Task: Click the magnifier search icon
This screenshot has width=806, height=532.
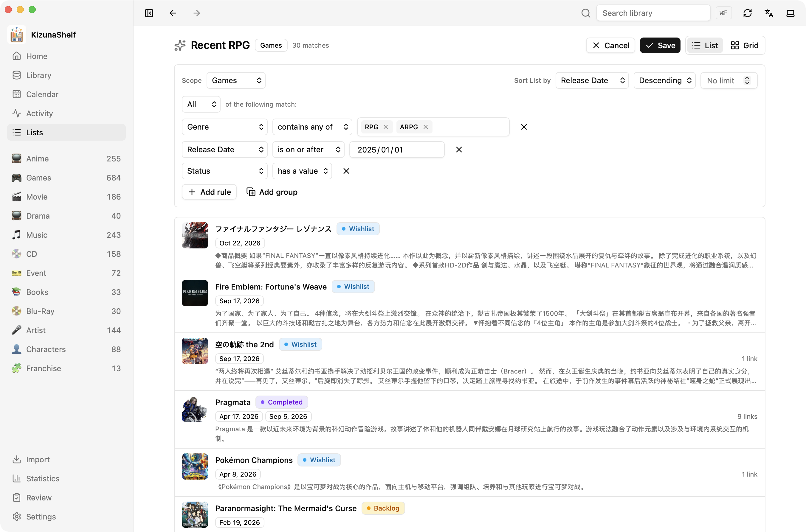Action: point(586,13)
